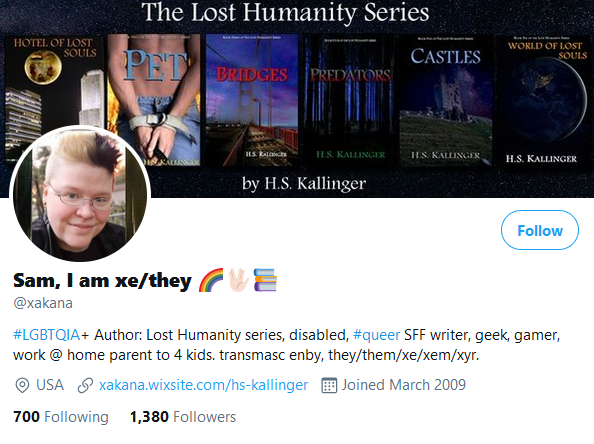Click the Vulcan salute hand emoji
Screen dimensions: 594x444
click(238, 280)
